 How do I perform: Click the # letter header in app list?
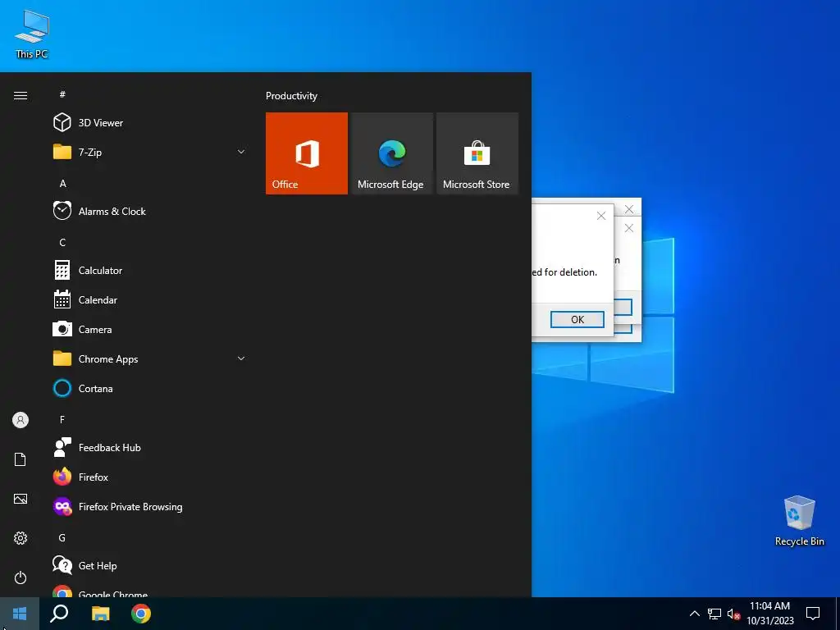(62, 94)
